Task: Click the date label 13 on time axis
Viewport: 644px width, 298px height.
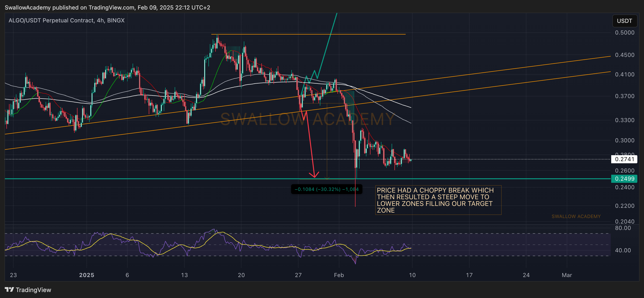Action: 184,275
